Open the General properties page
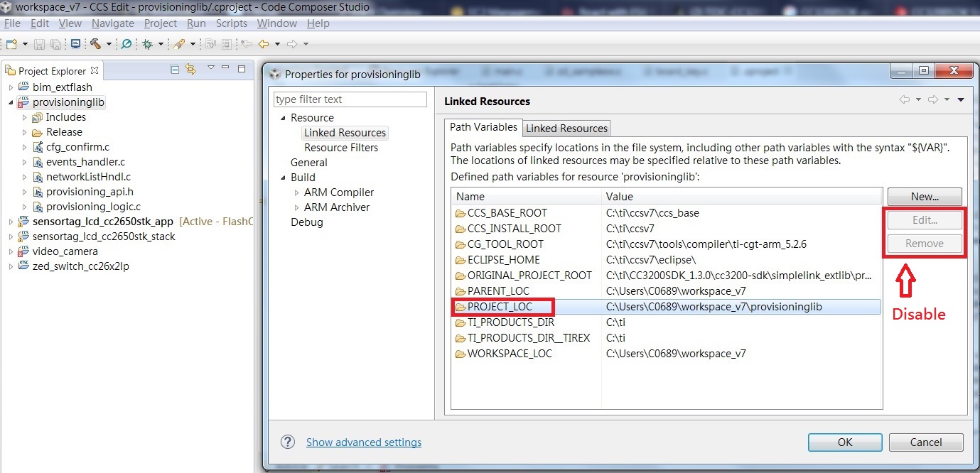The image size is (980, 473). (x=309, y=163)
